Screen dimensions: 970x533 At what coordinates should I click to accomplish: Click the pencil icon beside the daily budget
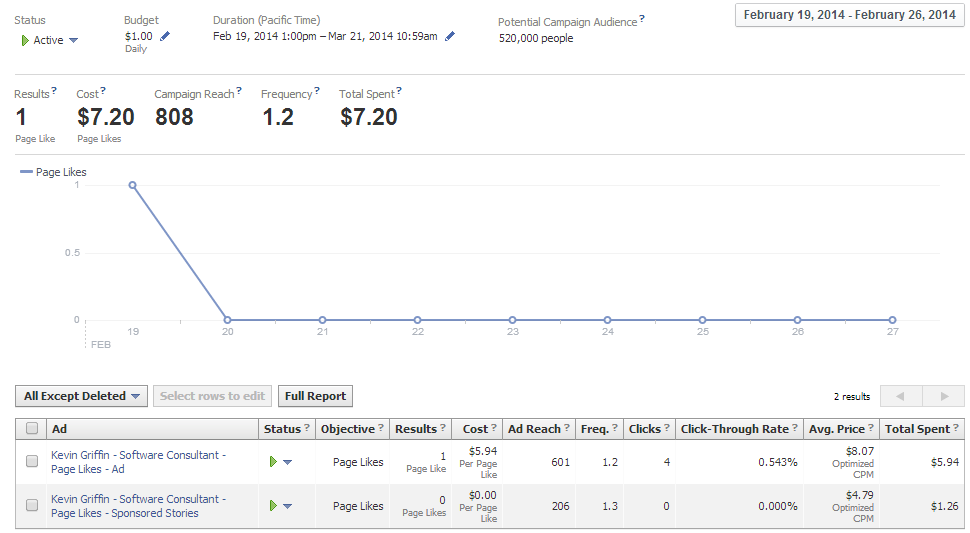click(x=165, y=36)
